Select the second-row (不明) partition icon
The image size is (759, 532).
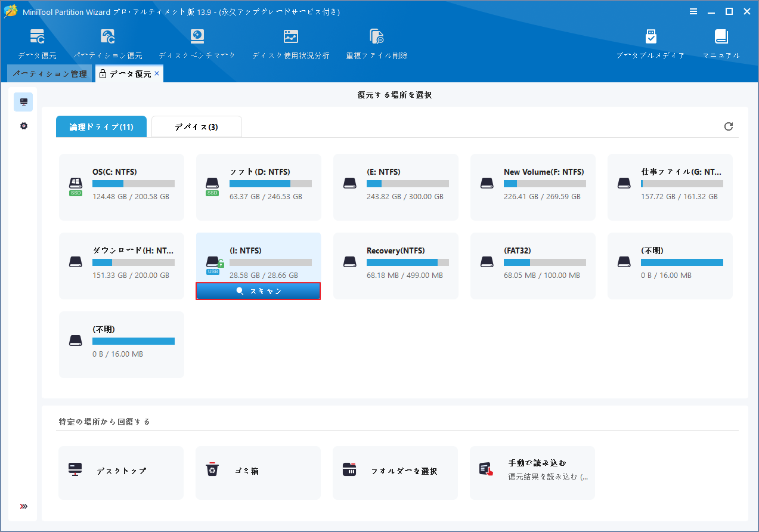tap(75, 340)
